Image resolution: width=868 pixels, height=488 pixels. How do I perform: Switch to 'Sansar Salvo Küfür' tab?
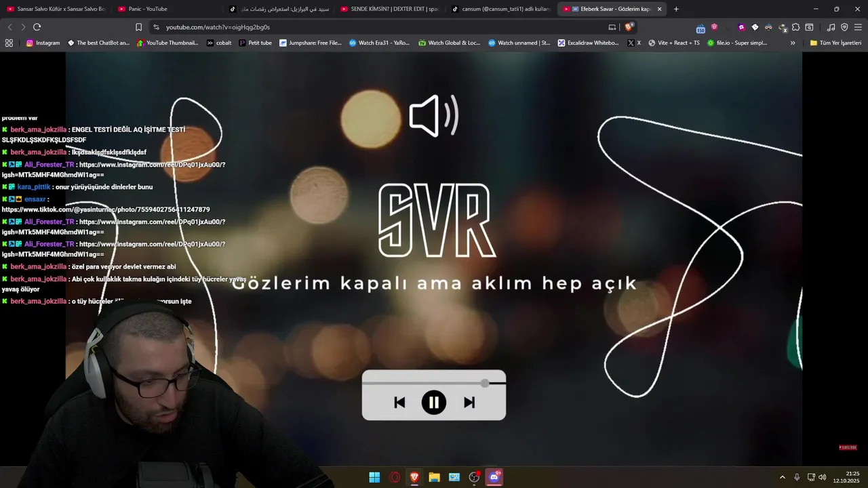(56, 9)
